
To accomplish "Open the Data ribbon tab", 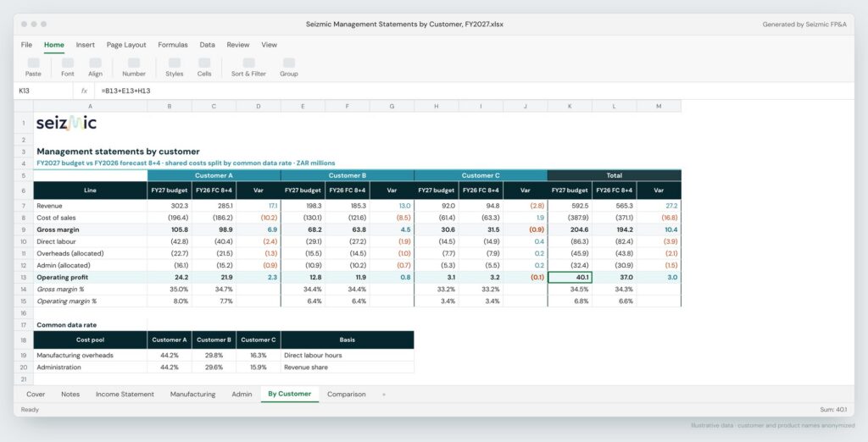I will tap(207, 45).
